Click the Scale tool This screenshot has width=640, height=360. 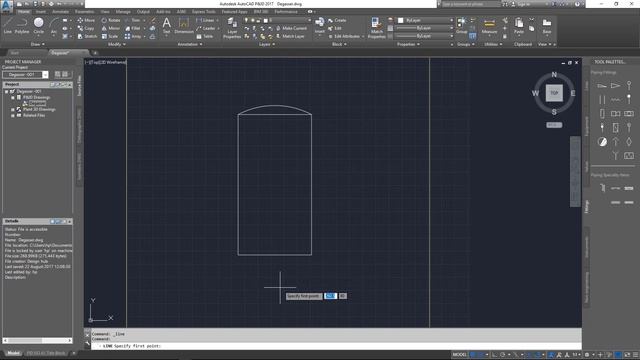110,36
